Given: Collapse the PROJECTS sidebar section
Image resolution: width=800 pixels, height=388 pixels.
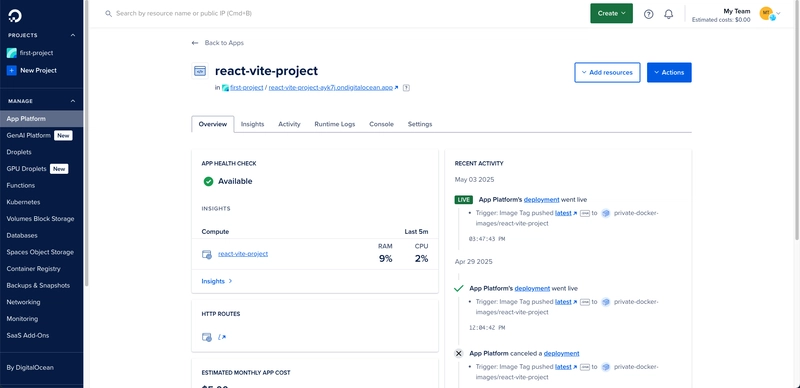Looking at the screenshot, I should (x=72, y=35).
